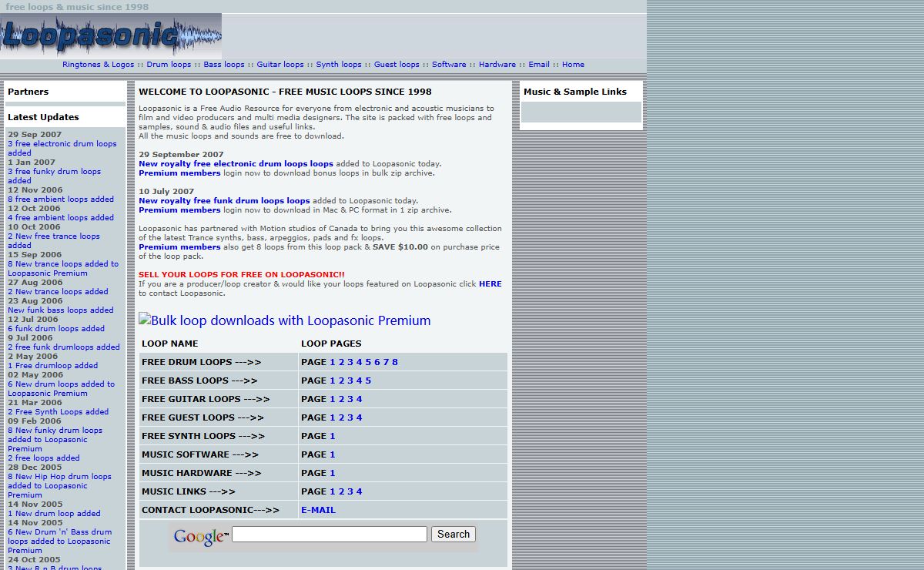Viewport: 924px width, 570px height.
Task: Follow 'New royalty free electronic drum loops loops' link
Action: point(236,164)
